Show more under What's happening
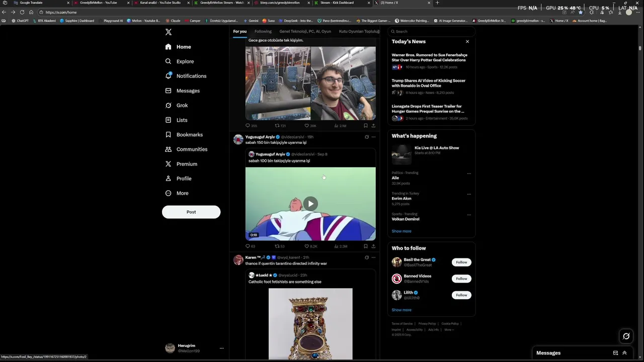Image resolution: width=644 pixels, height=362 pixels. coord(401,231)
